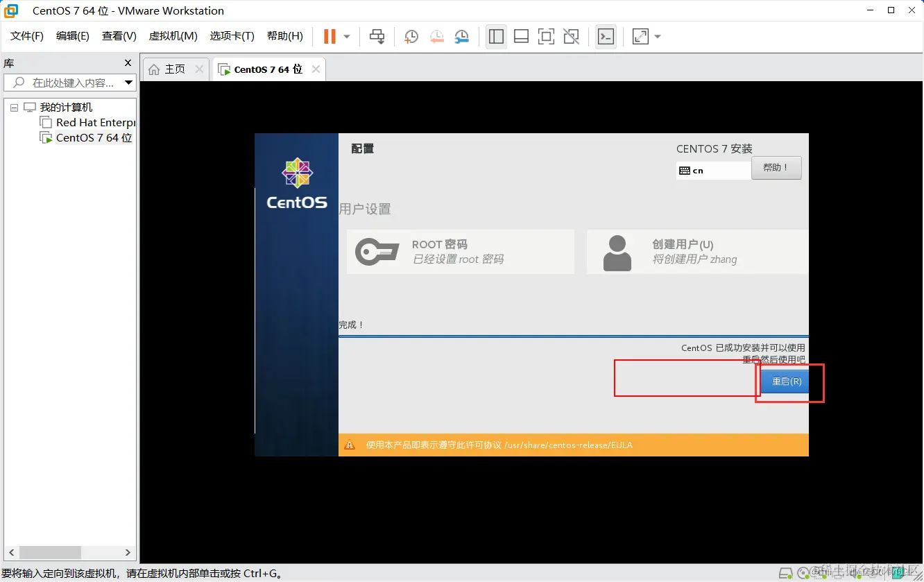Image resolution: width=924 pixels, height=582 pixels.
Task: Open the library search filter dropdown
Action: (x=129, y=83)
